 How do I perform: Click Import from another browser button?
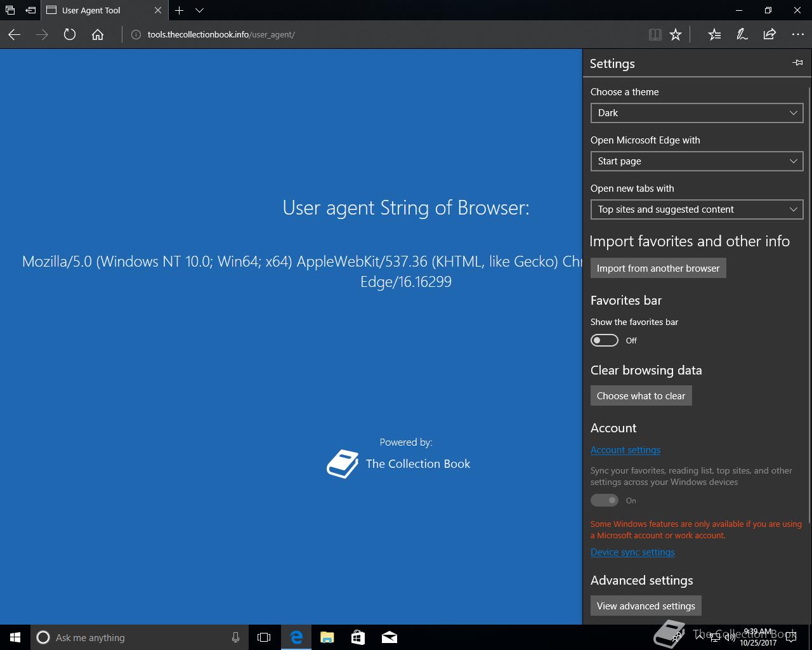coord(658,268)
